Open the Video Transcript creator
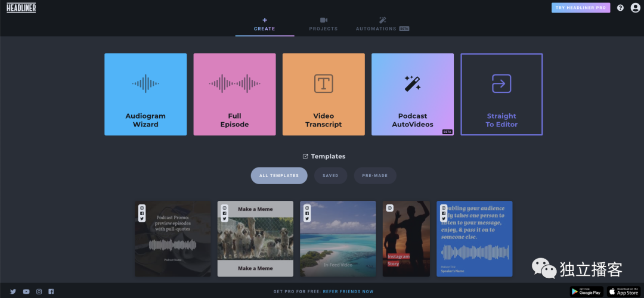This screenshot has width=644, height=298. (324, 94)
